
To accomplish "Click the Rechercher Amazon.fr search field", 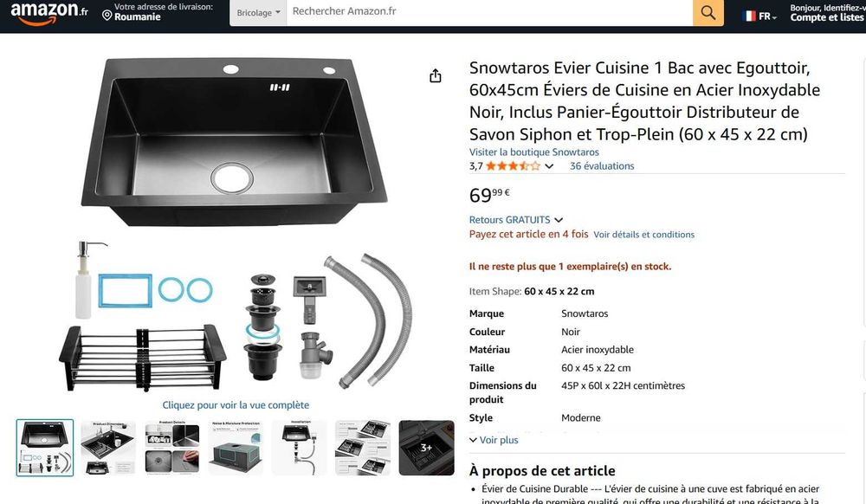I will point(489,12).
